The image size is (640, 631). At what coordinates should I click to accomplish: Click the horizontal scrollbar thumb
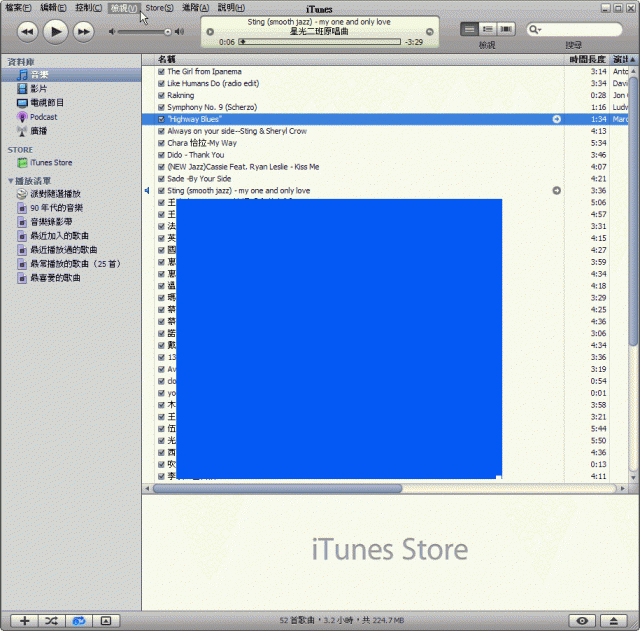(278, 488)
